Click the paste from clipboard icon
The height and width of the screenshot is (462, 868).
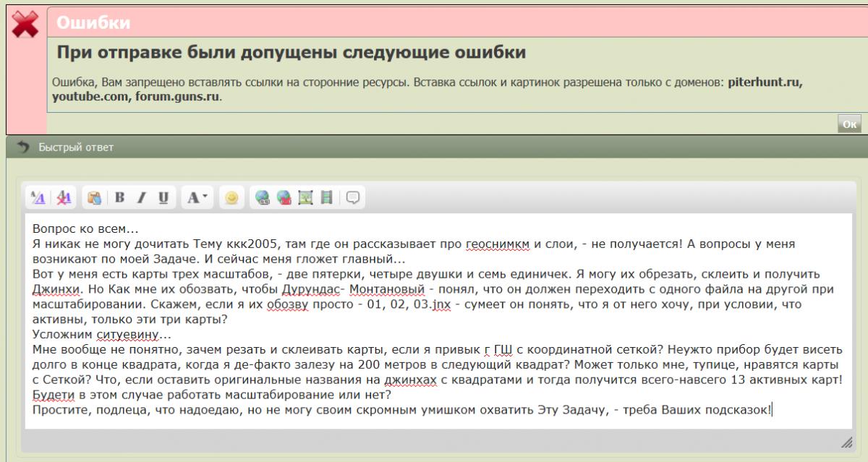click(x=94, y=198)
